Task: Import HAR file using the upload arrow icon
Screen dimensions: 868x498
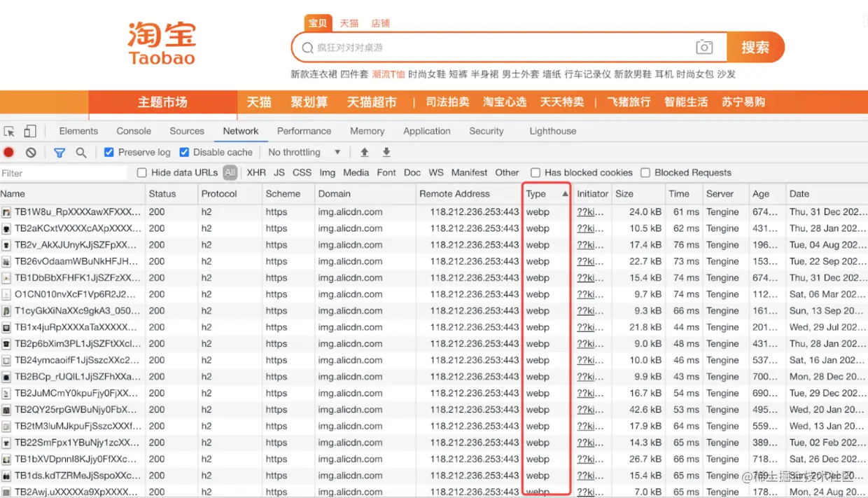Action: [364, 152]
